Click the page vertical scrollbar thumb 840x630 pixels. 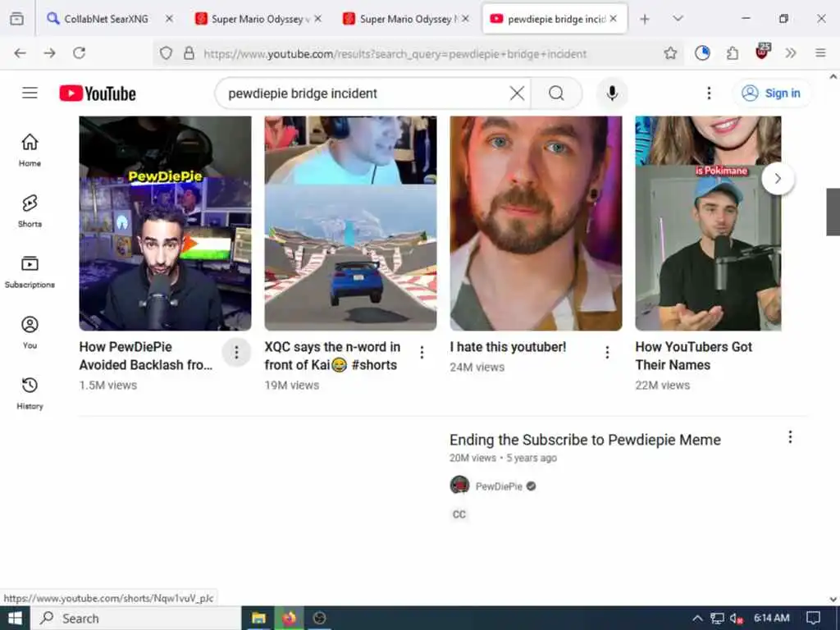(833, 212)
